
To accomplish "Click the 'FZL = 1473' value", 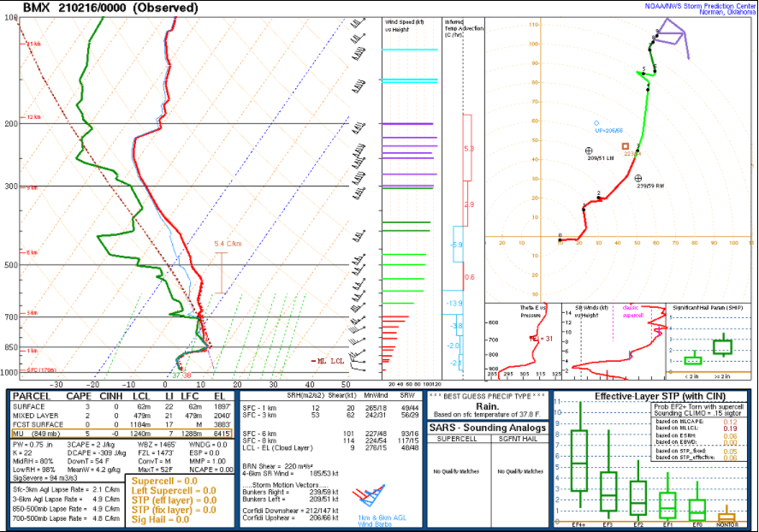I will click(156, 452).
